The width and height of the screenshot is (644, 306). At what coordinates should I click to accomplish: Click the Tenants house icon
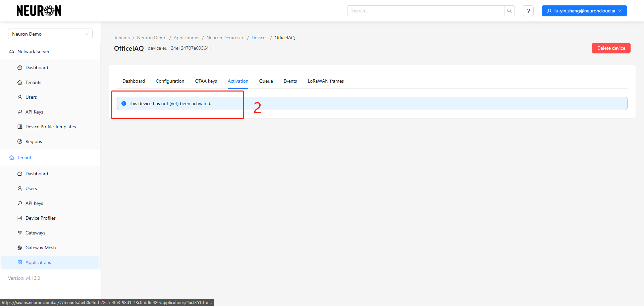coord(20,82)
